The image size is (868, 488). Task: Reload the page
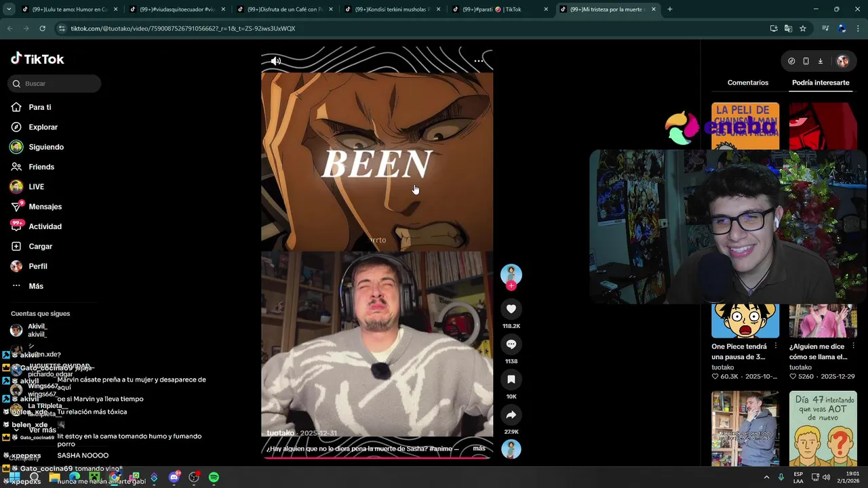(x=42, y=28)
